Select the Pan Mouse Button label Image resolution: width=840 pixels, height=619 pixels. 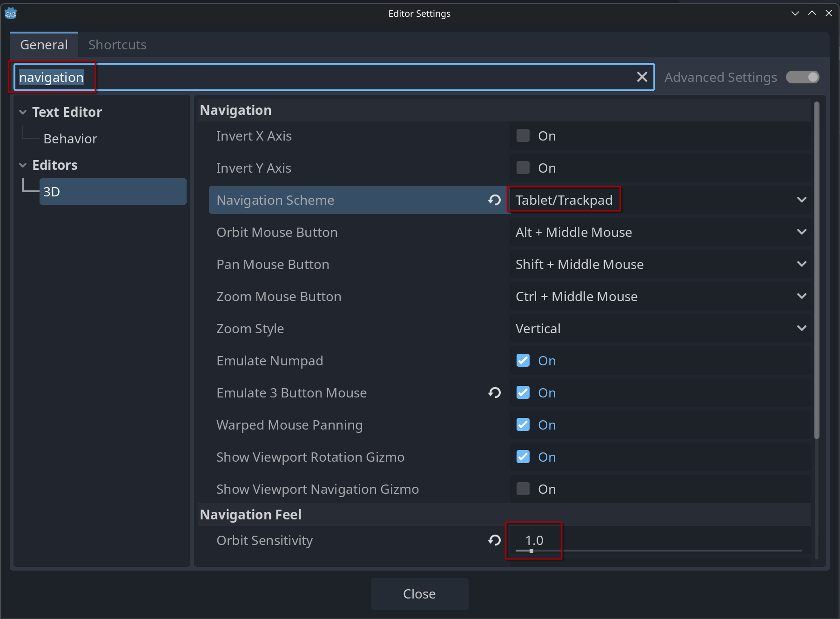[273, 264]
